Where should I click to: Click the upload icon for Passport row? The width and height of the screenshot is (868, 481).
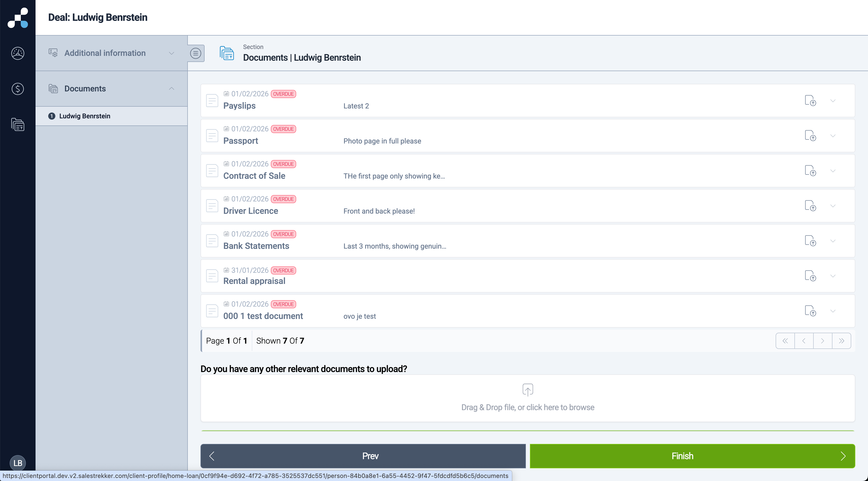click(x=810, y=136)
